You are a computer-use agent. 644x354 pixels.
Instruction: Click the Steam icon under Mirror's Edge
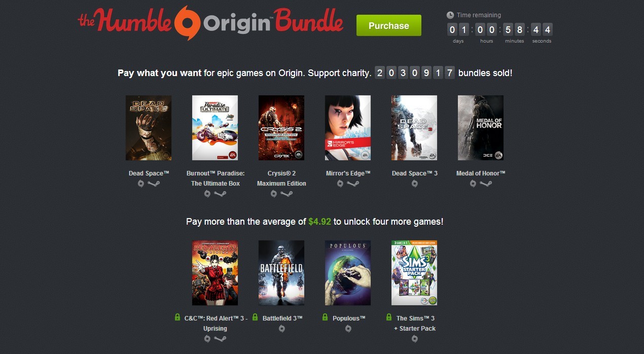point(353,184)
